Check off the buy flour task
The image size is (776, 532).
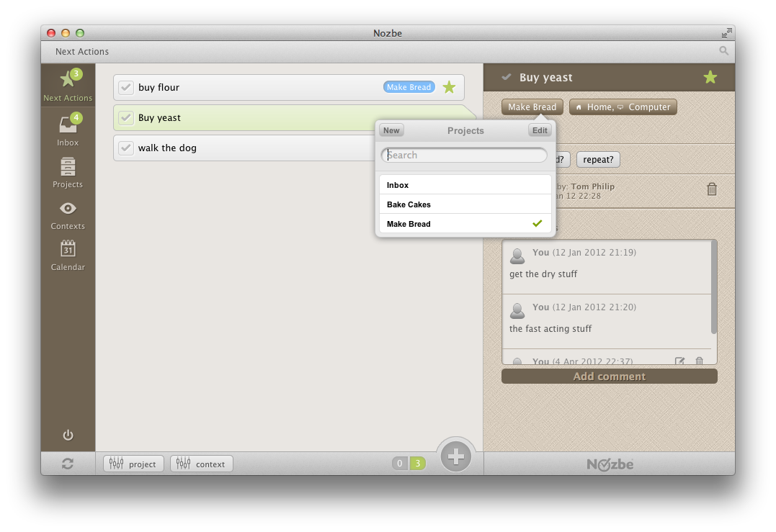(x=126, y=88)
